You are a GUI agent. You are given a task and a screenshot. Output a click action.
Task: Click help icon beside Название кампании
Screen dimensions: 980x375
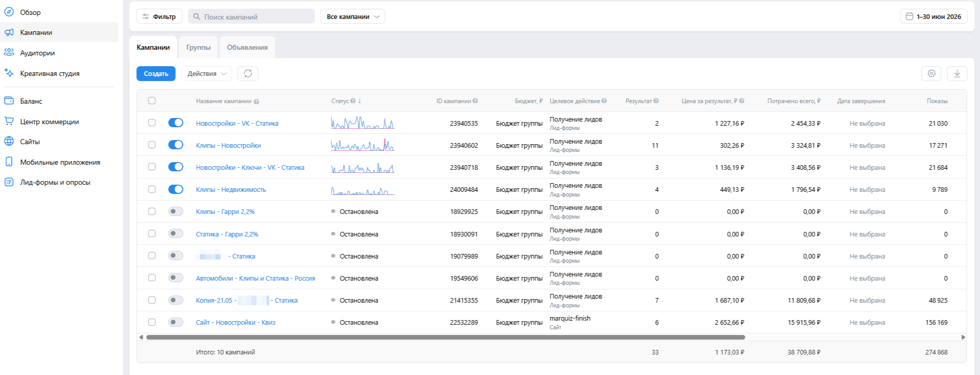click(256, 102)
